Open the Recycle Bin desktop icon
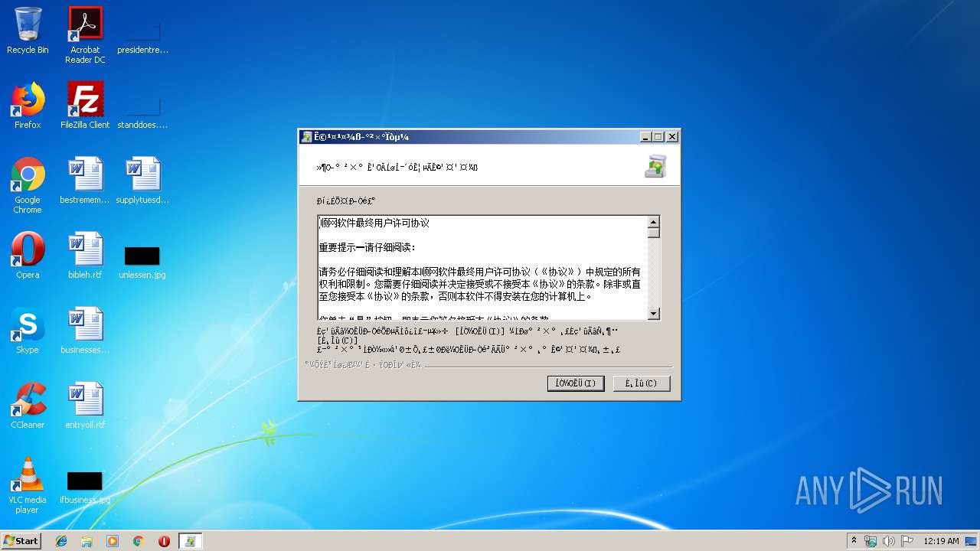Image resolution: width=980 pixels, height=551 pixels. [x=28, y=31]
